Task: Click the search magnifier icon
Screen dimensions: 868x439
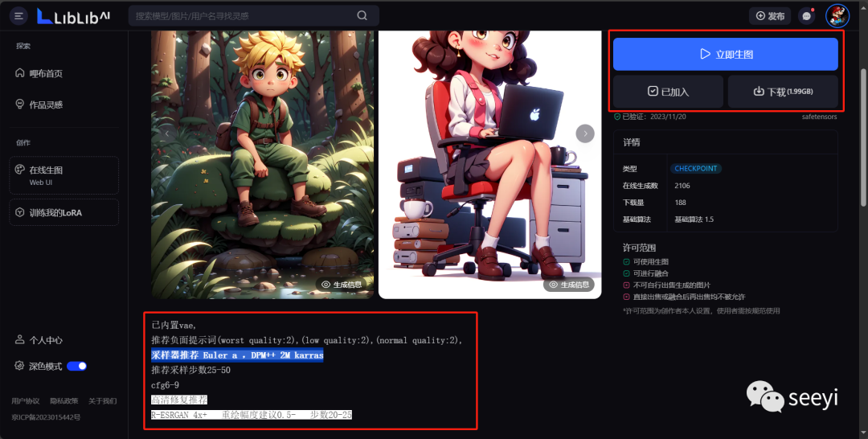Action: (362, 15)
